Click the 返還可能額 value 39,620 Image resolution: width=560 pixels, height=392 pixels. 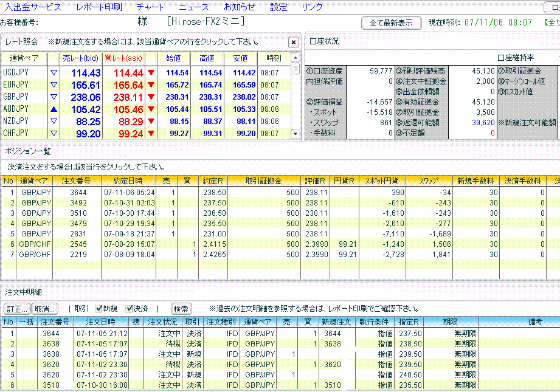(x=483, y=122)
